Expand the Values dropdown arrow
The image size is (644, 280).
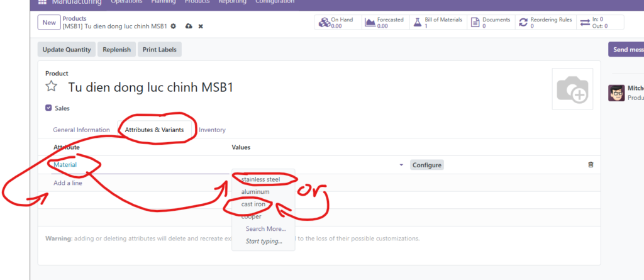coord(401,165)
